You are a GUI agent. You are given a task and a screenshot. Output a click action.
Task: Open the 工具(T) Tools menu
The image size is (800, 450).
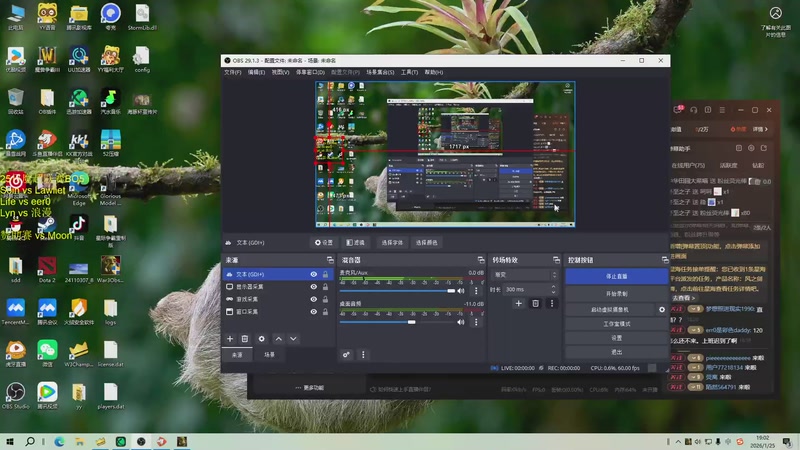tap(409, 72)
